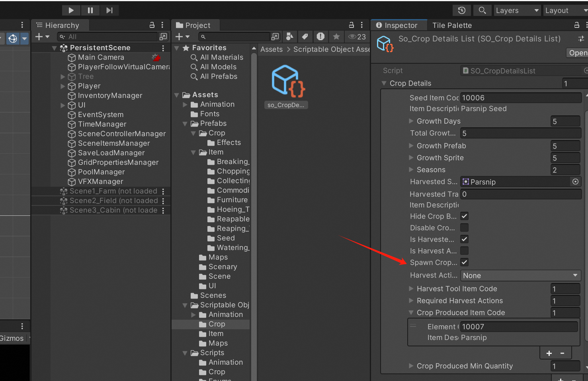Open the PersistentScene options menu

click(x=163, y=48)
